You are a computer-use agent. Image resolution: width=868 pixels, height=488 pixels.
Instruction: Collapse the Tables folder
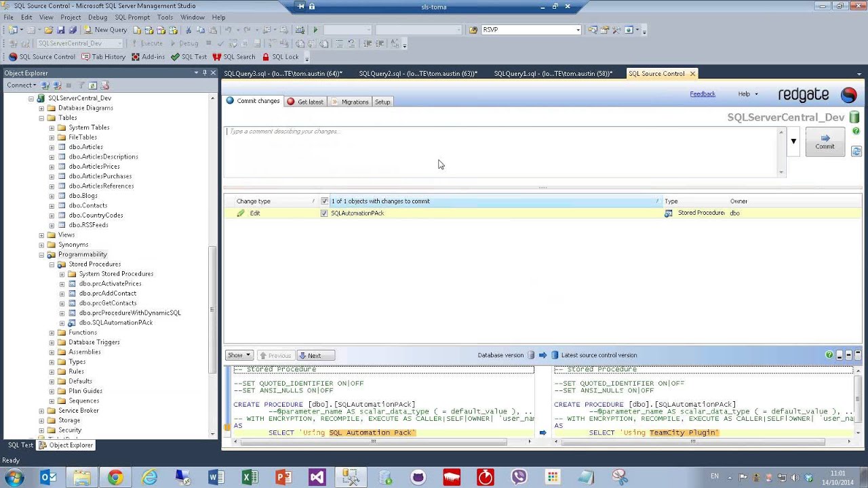tap(41, 118)
